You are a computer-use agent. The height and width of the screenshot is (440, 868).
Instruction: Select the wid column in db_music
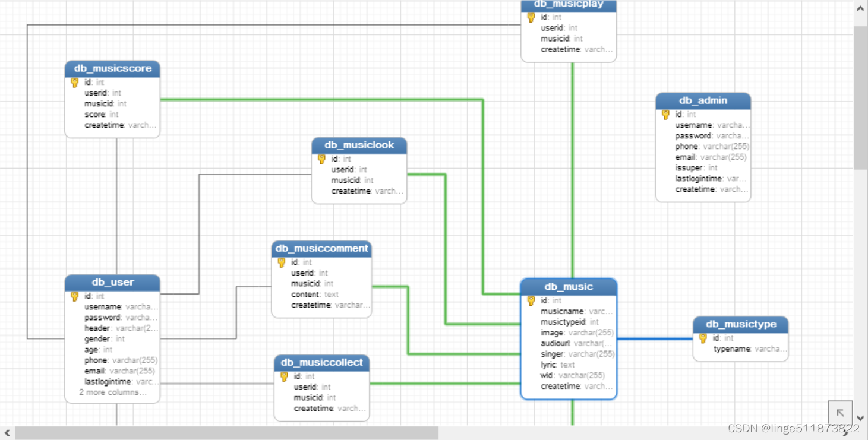573,376
